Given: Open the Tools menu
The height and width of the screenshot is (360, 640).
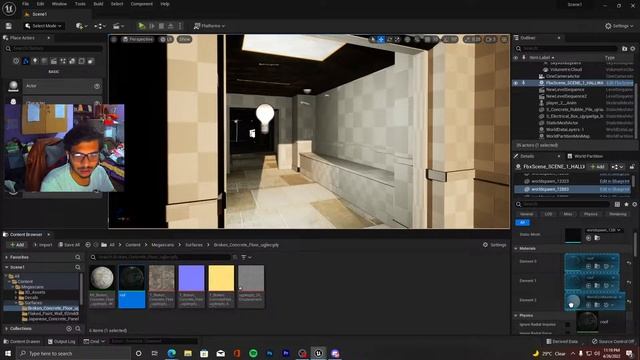Looking at the screenshot, I should click(80, 4).
